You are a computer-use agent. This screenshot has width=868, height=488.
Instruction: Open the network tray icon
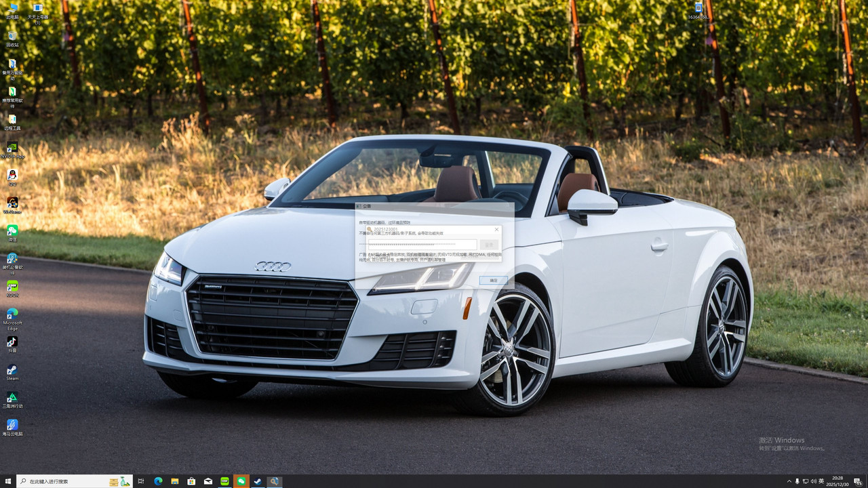[x=805, y=481]
